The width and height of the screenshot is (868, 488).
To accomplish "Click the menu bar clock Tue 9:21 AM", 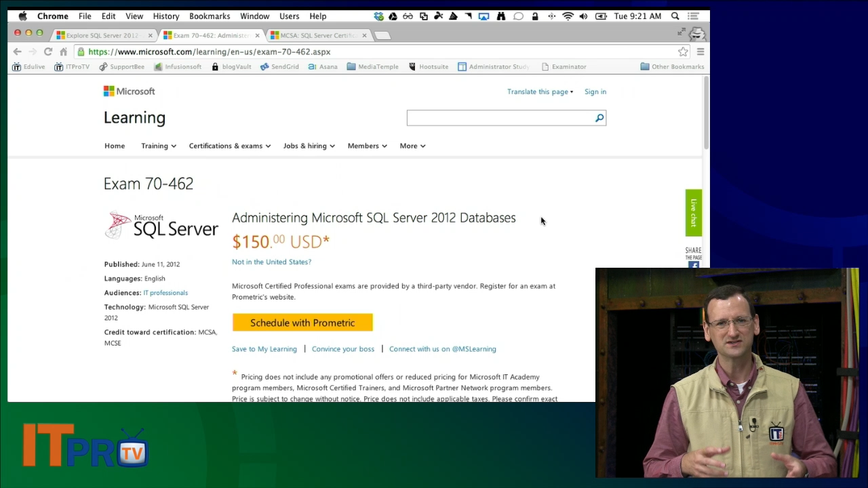I will pyautogui.click(x=637, y=16).
